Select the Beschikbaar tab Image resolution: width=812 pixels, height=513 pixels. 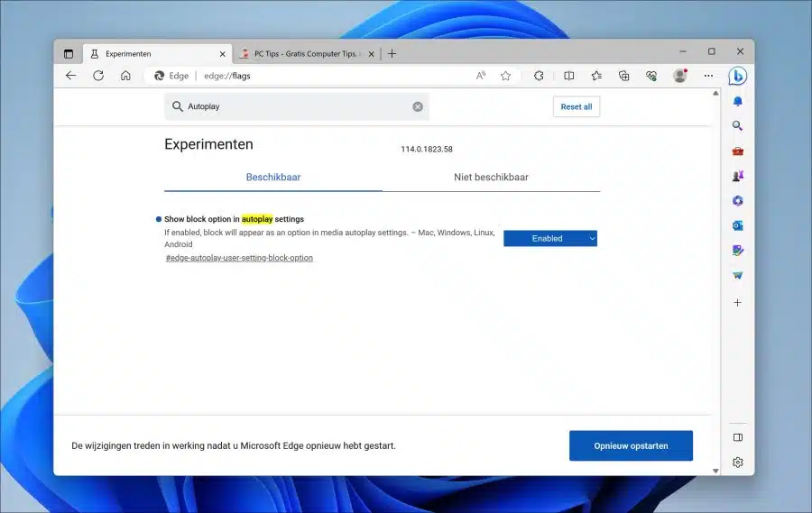coord(273,177)
